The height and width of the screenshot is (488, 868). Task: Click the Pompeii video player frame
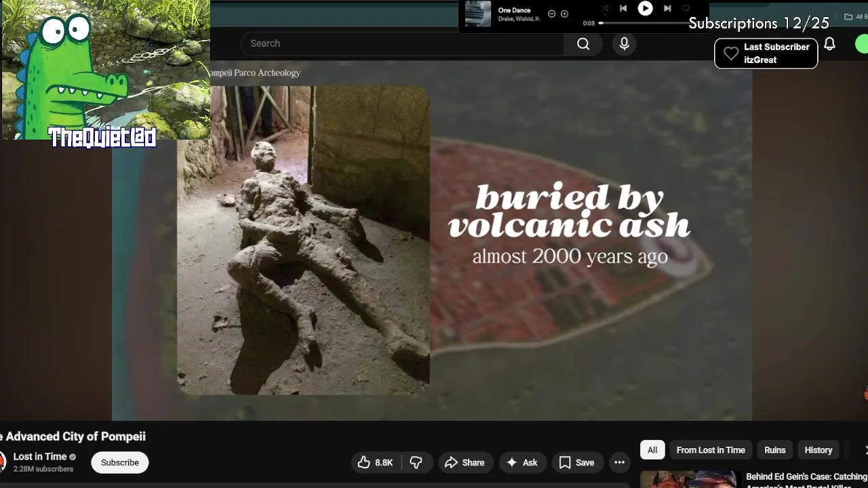pyautogui.click(x=432, y=241)
